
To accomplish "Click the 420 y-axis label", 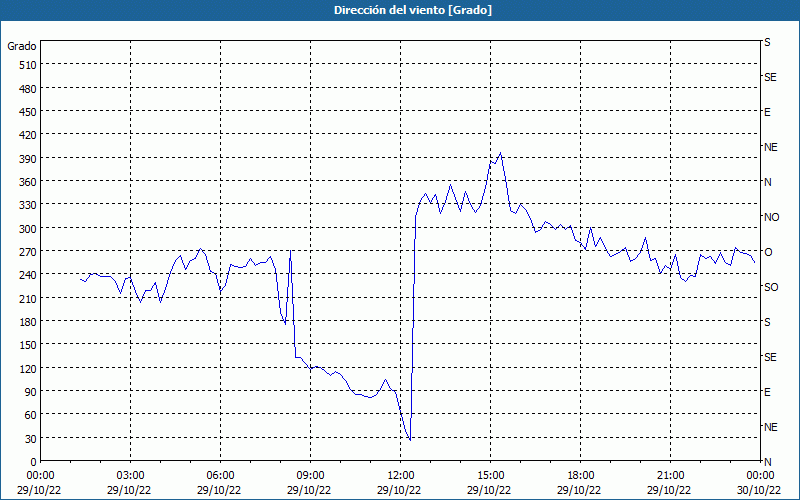I will point(28,135).
